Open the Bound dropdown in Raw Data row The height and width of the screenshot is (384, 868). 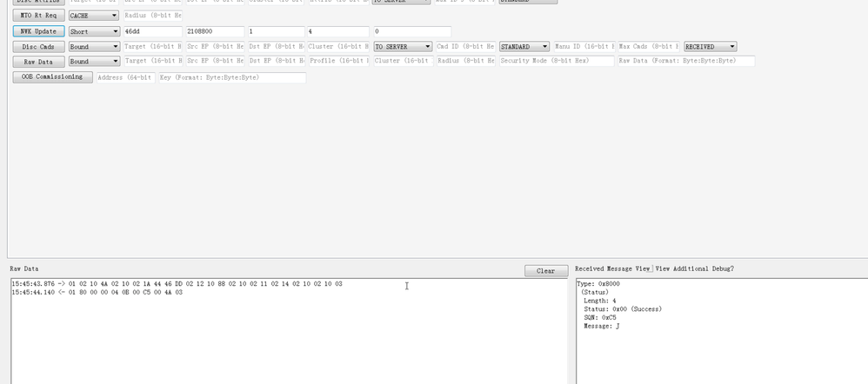[x=94, y=62]
